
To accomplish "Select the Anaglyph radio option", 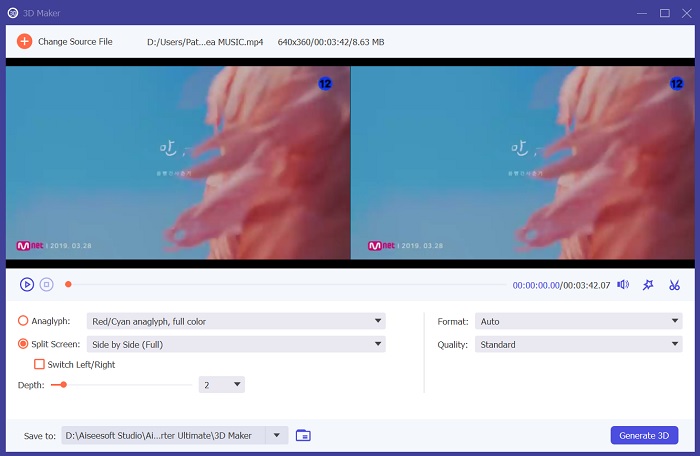I will 23,321.
